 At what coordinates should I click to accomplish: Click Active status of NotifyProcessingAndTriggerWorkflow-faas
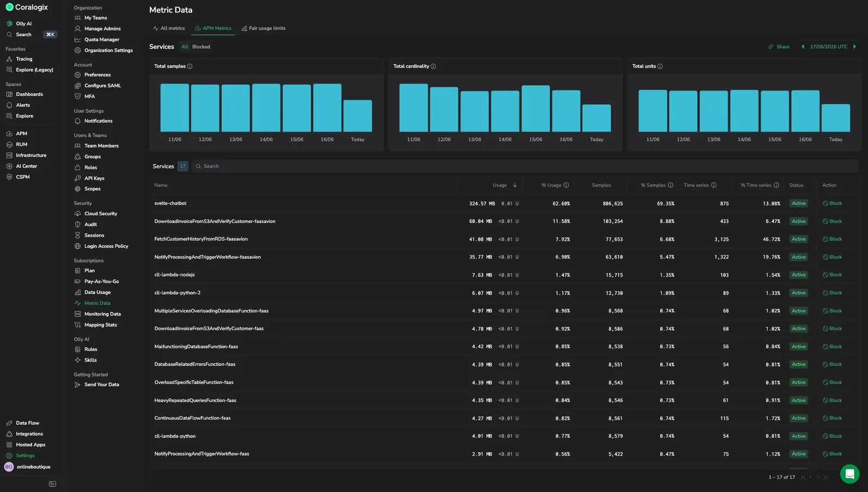coord(799,453)
